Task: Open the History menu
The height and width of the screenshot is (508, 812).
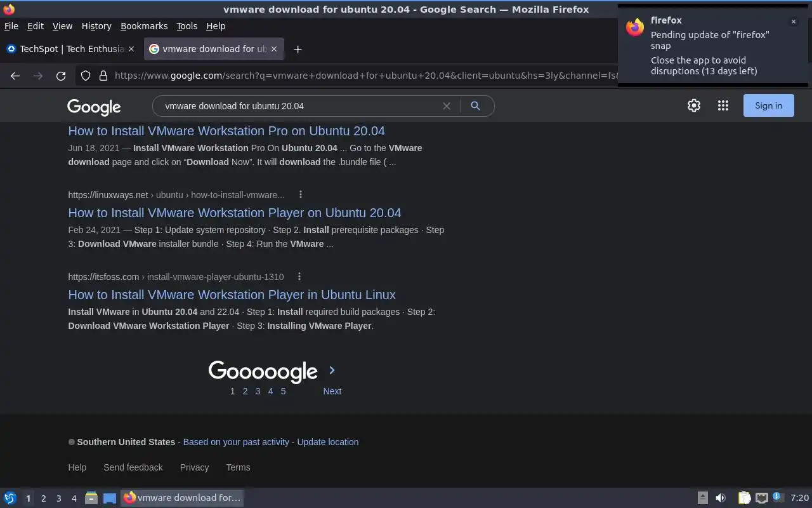Action: pyautogui.click(x=96, y=26)
